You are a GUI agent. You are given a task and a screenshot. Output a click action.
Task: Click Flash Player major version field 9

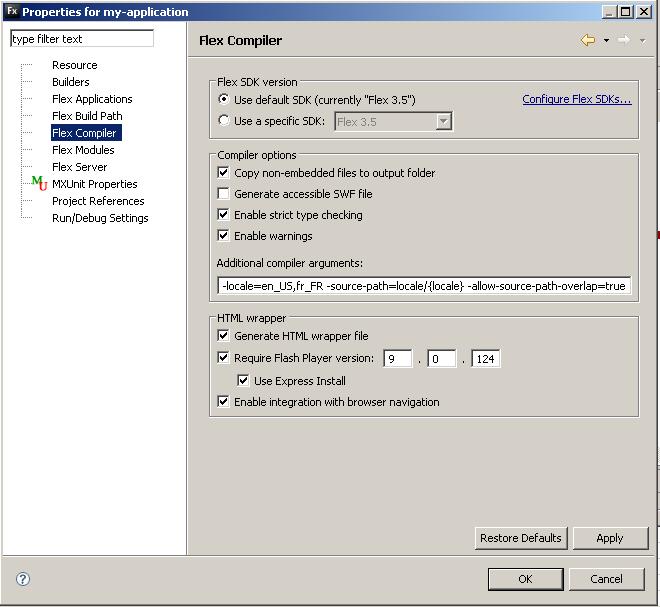(398, 359)
